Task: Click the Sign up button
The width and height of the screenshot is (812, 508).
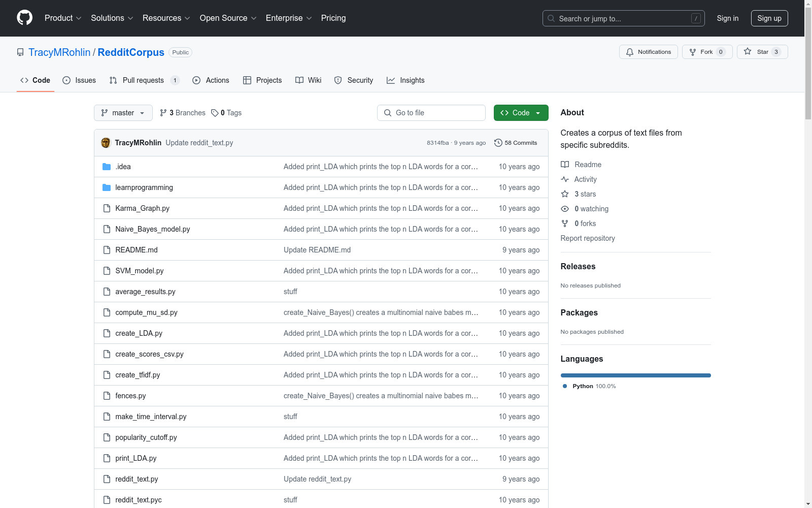Action: coord(769,18)
